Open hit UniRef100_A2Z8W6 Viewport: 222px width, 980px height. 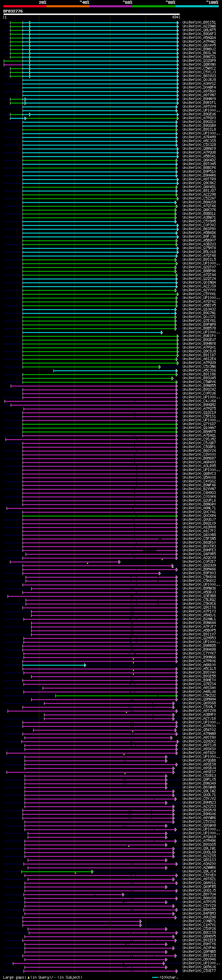199,26
